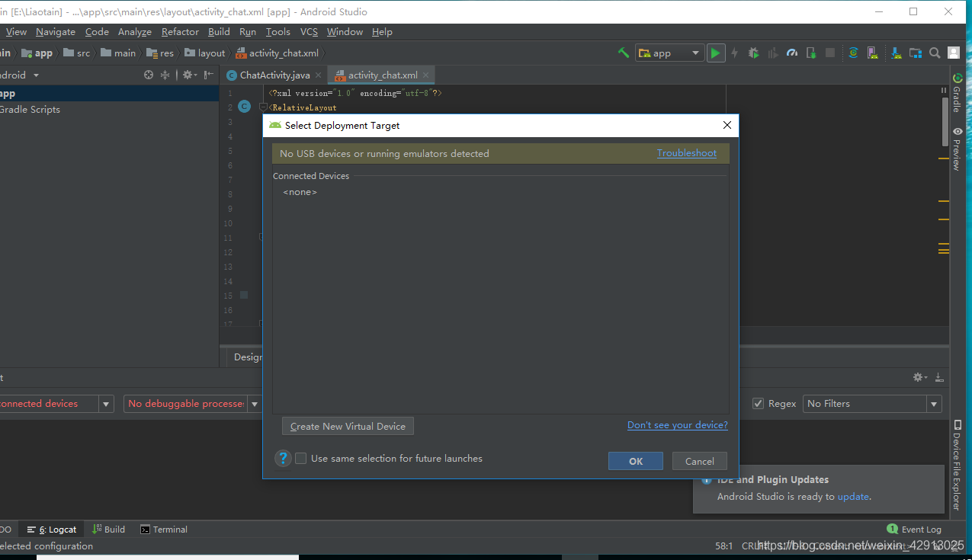Click Attach Debugger to Android Process icon
Viewport: 972px width, 560px height.
click(x=811, y=53)
